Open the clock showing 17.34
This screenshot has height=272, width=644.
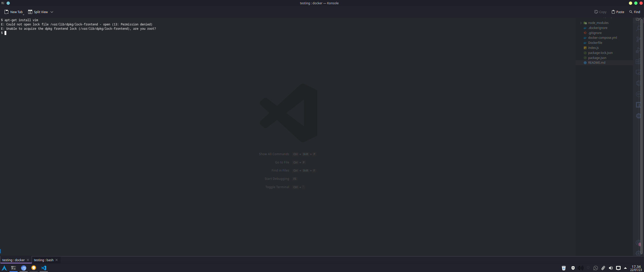(x=636, y=268)
